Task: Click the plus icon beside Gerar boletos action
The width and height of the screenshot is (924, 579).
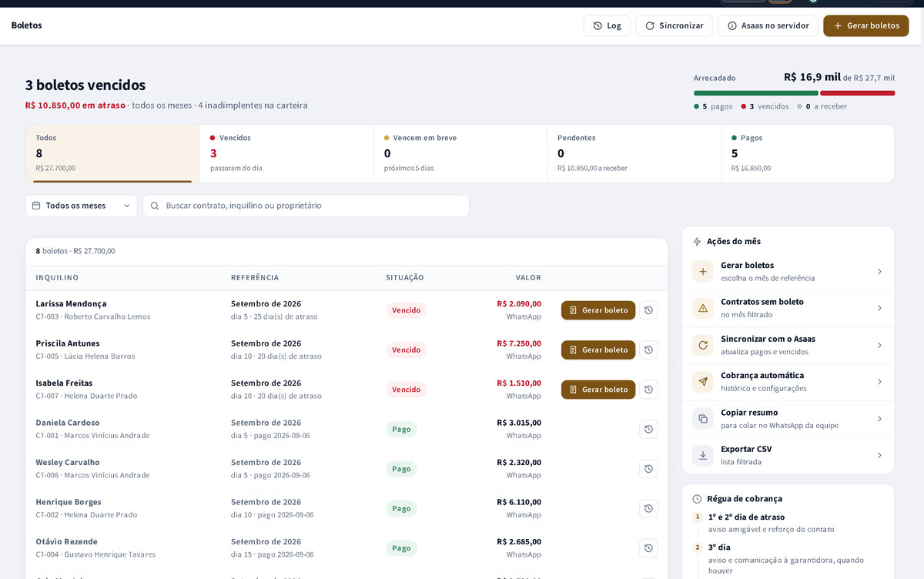Action: click(x=703, y=272)
